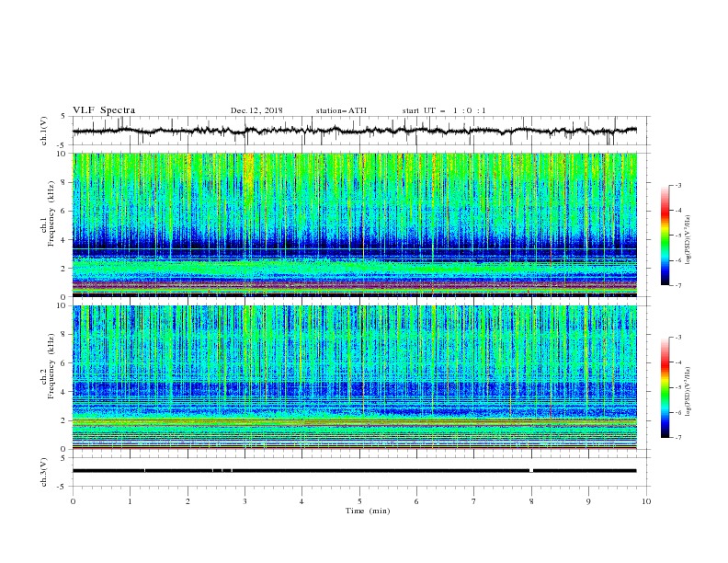Click the ch.1 spectrogram plot area
The width and height of the screenshot is (728, 563).
pos(354,224)
